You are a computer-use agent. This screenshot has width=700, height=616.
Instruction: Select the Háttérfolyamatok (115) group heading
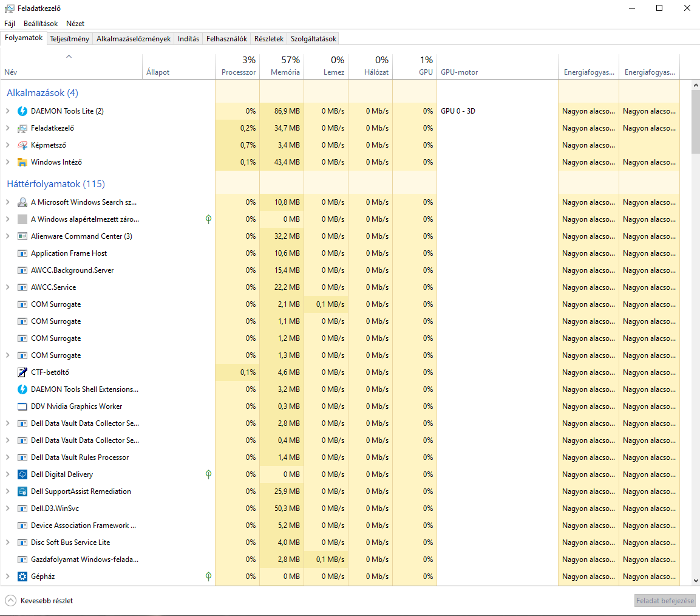(56, 184)
